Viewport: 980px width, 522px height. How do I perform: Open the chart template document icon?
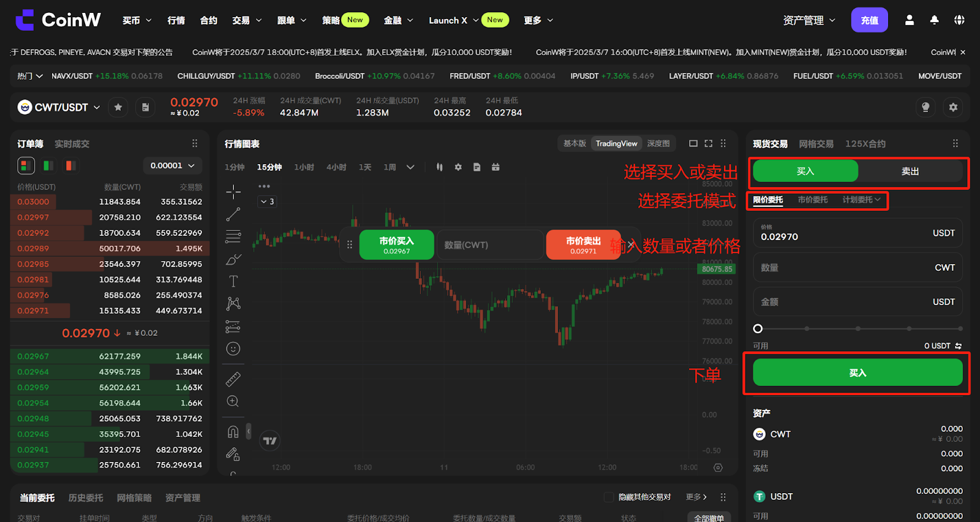[477, 167]
